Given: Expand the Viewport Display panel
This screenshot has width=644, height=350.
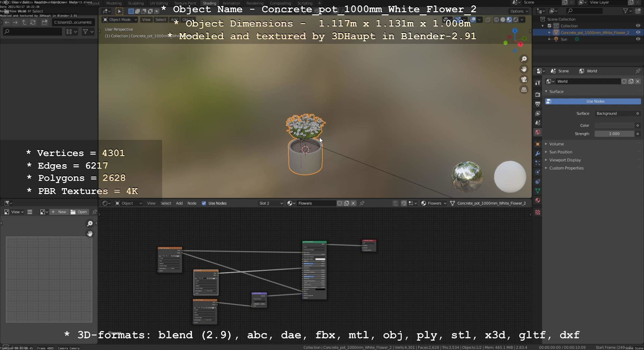Looking at the screenshot, I should (x=565, y=160).
